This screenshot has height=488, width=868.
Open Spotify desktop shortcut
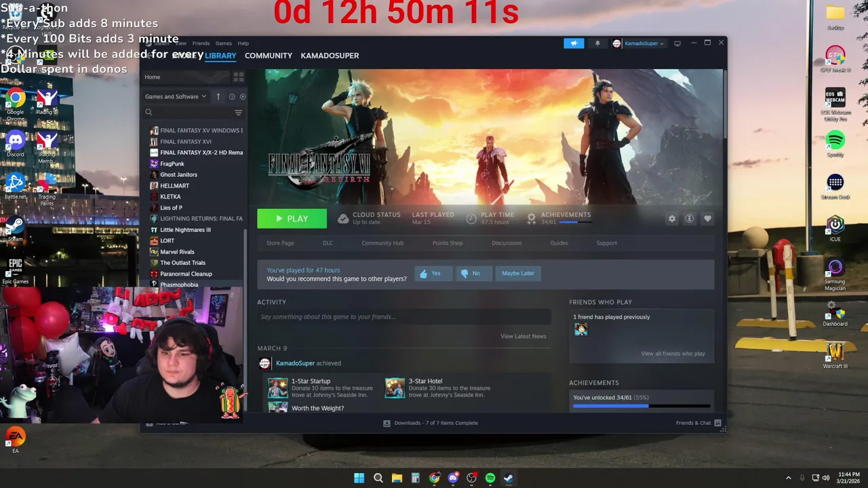click(835, 144)
